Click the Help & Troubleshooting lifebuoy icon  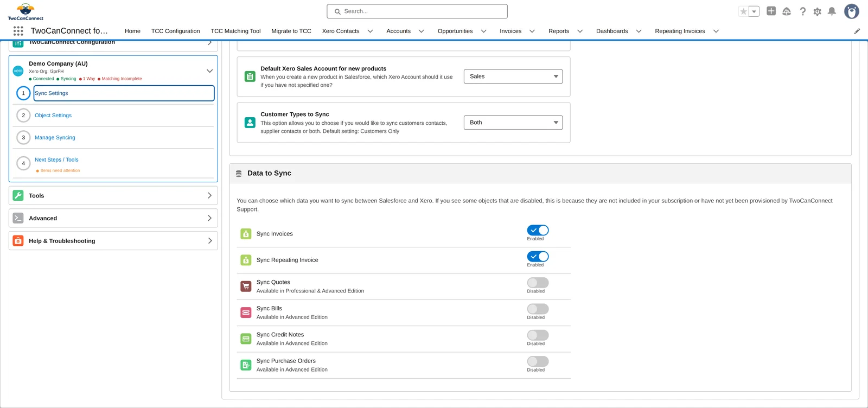pyautogui.click(x=18, y=241)
